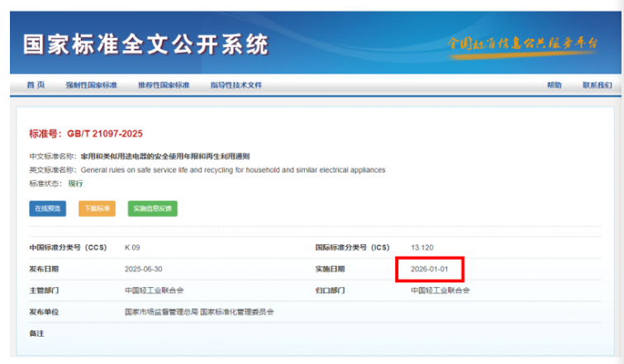Screen dimensions: 624x364
Task: Click the English standard name text
Action: point(233,170)
